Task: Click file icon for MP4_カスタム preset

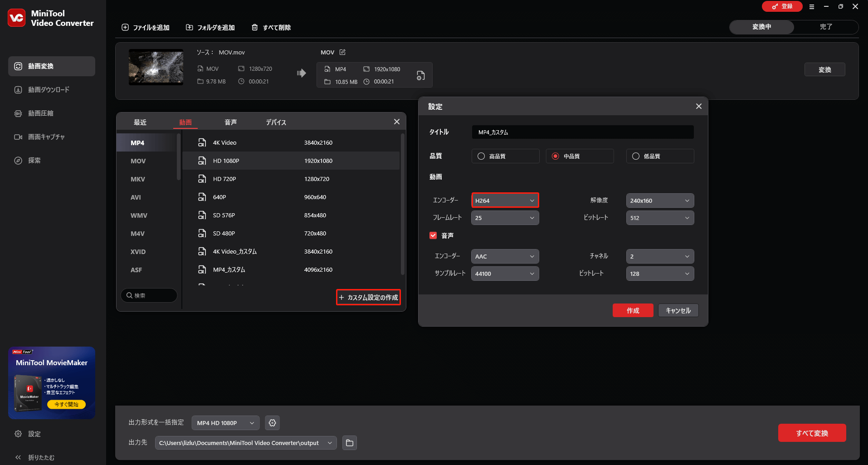Action: (x=202, y=269)
